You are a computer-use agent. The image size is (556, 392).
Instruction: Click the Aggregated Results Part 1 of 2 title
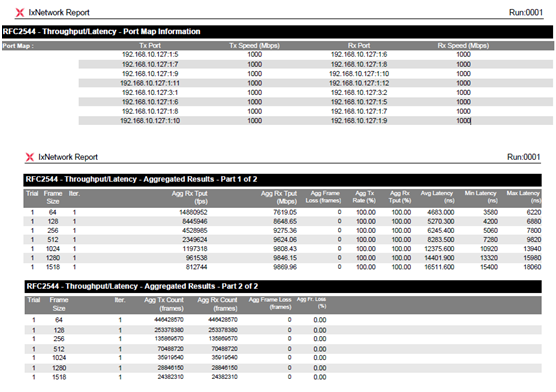tap(141, 179)
